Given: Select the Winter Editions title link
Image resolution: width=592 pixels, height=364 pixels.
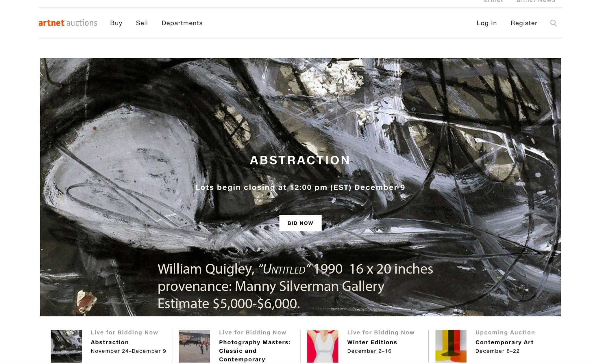Looking at the screenshot, I should [372, 342].
